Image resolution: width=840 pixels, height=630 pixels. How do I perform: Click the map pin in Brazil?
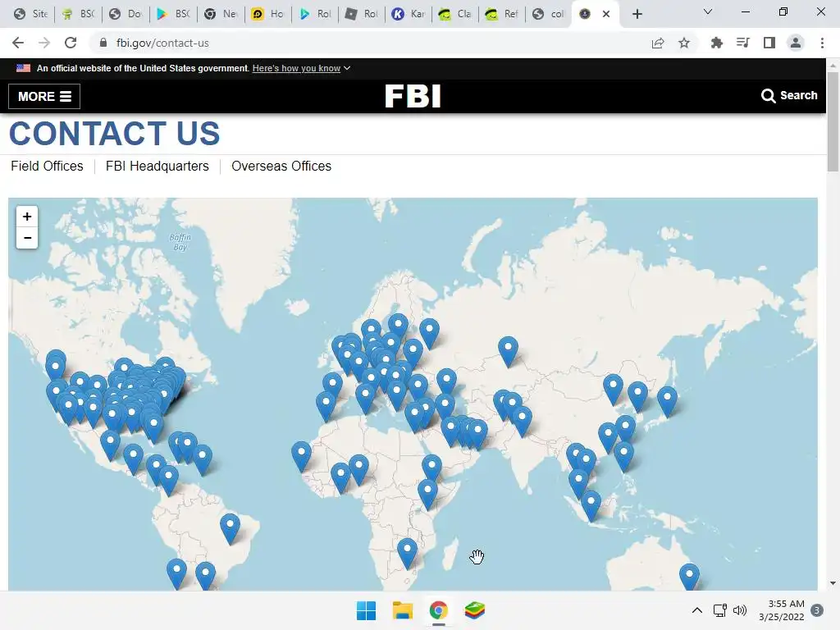230,527
